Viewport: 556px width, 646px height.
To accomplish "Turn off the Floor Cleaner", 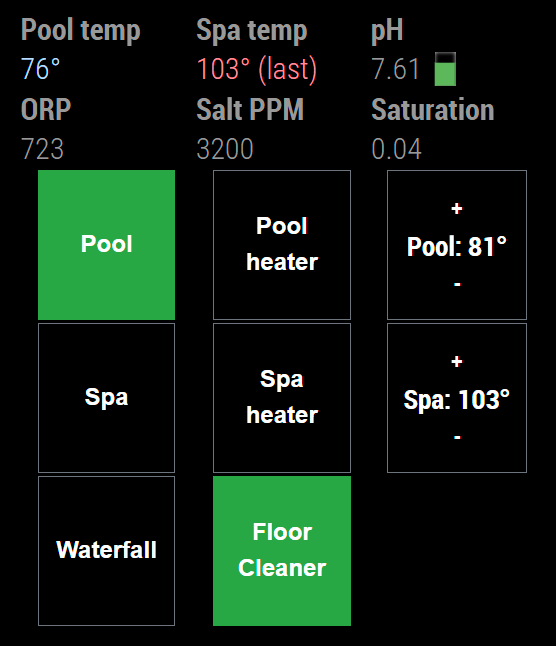I will tap(282, 551).
